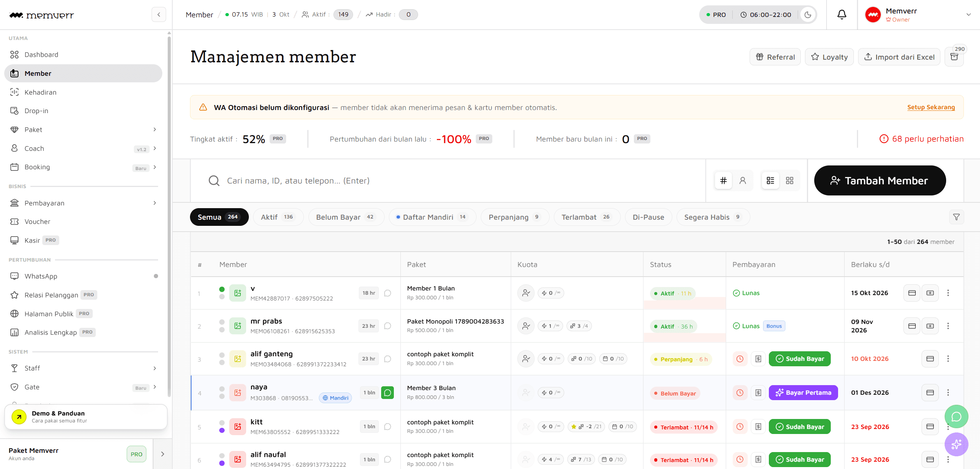Viewport: 980px width, 469px height.
Task: Open the cash payment icon for mr prabs
Action: coord(930,326)
